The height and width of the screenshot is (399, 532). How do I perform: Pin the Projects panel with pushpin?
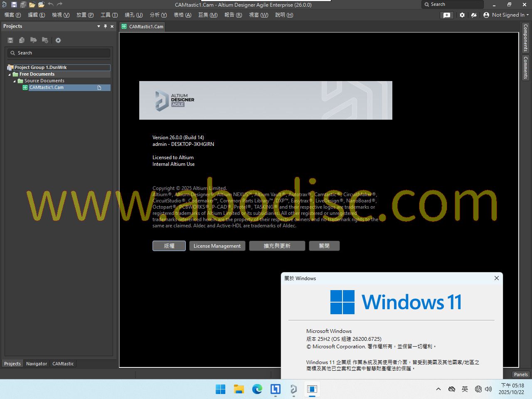click(105, 26)
